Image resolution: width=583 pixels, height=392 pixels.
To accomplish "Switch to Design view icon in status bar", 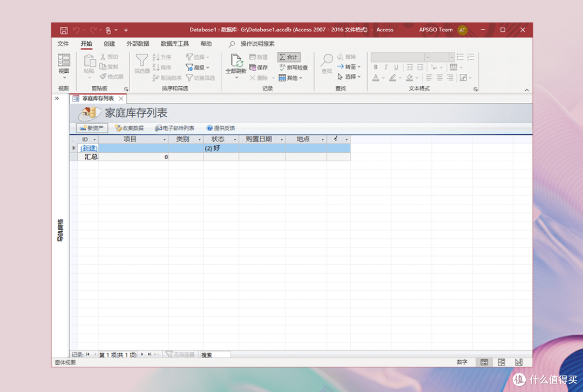I will pos(519,362).
